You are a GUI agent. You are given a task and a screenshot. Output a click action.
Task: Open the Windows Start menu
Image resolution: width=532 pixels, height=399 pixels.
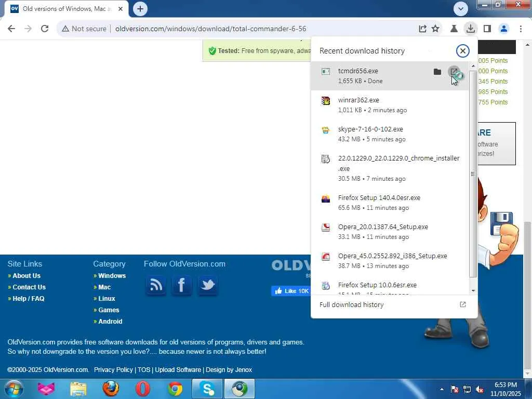pos(13,389)
